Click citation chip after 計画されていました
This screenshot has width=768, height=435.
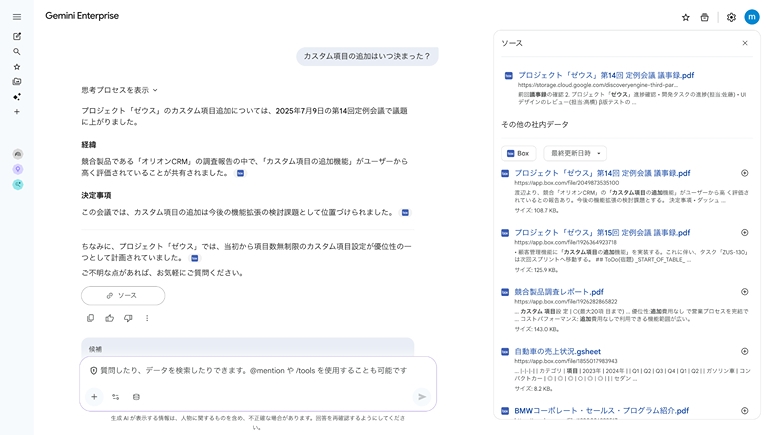pos(194,258)
